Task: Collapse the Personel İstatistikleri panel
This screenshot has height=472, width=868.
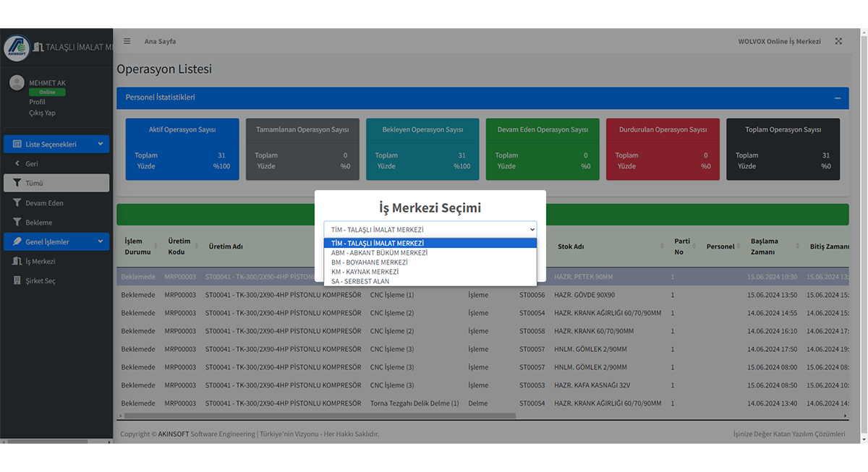Action: tap(837, 98)
